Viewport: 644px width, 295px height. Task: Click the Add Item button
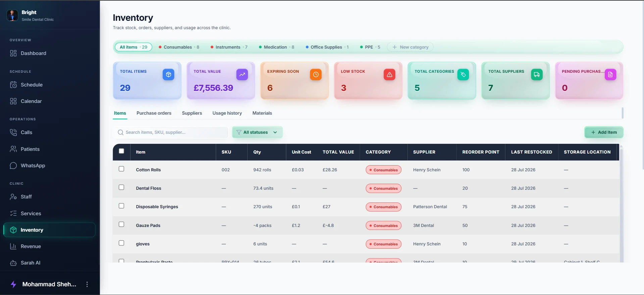(x=604, y=132)
